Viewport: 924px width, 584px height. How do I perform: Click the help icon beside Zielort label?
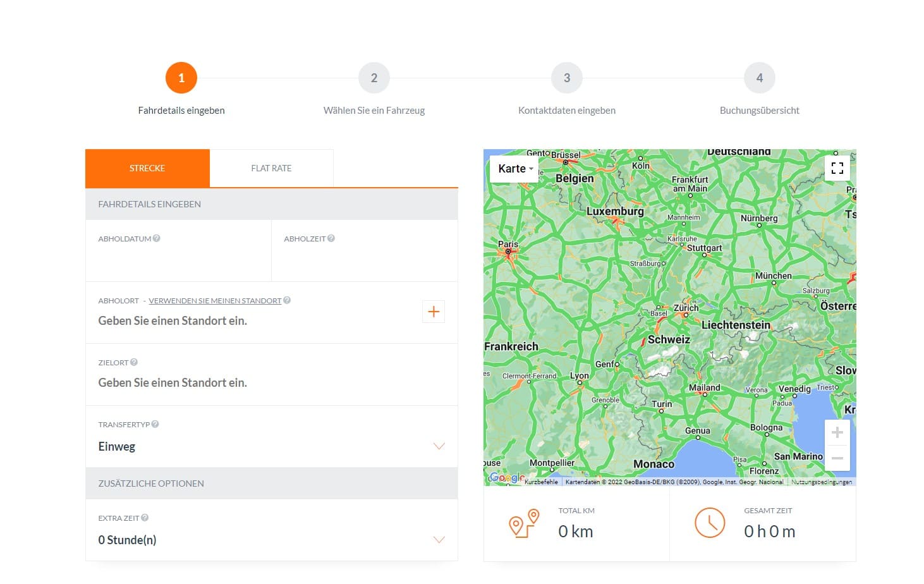(134, 362)
